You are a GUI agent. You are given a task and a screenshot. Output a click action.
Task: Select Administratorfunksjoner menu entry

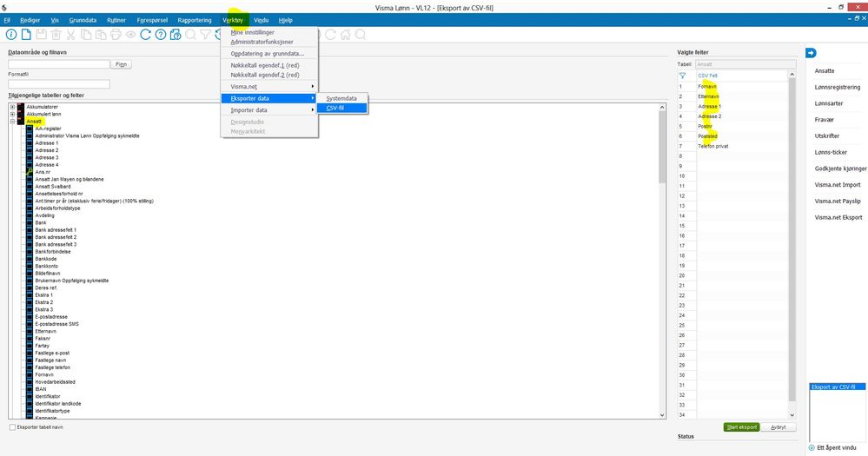(x=269, y=42)
